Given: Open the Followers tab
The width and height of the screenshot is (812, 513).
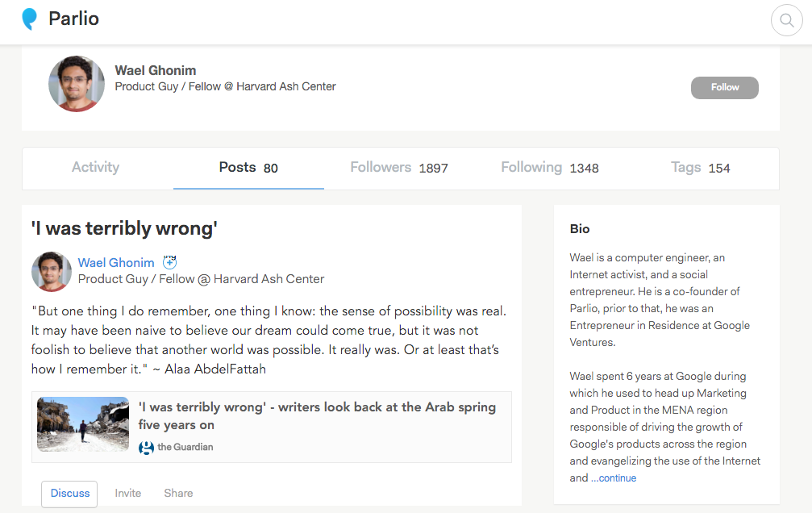Looking at the screenshot, I should click(x=399, y=168).
